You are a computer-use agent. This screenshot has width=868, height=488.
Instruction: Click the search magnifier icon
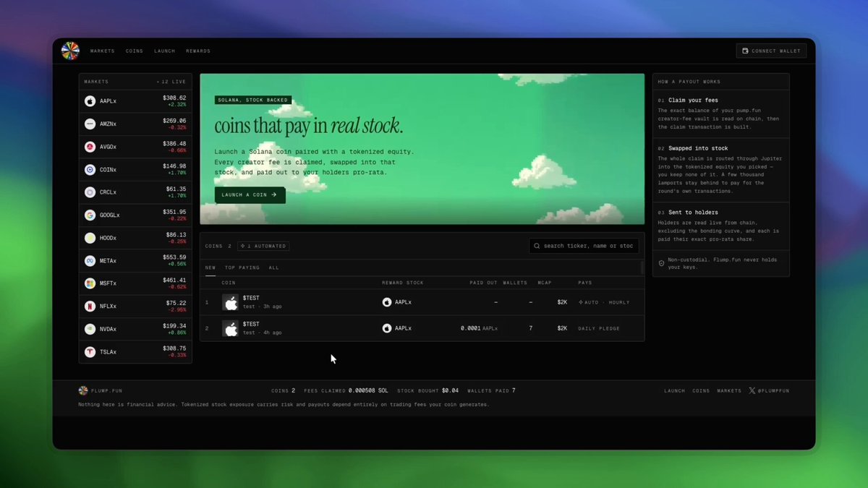pos(537,246)
